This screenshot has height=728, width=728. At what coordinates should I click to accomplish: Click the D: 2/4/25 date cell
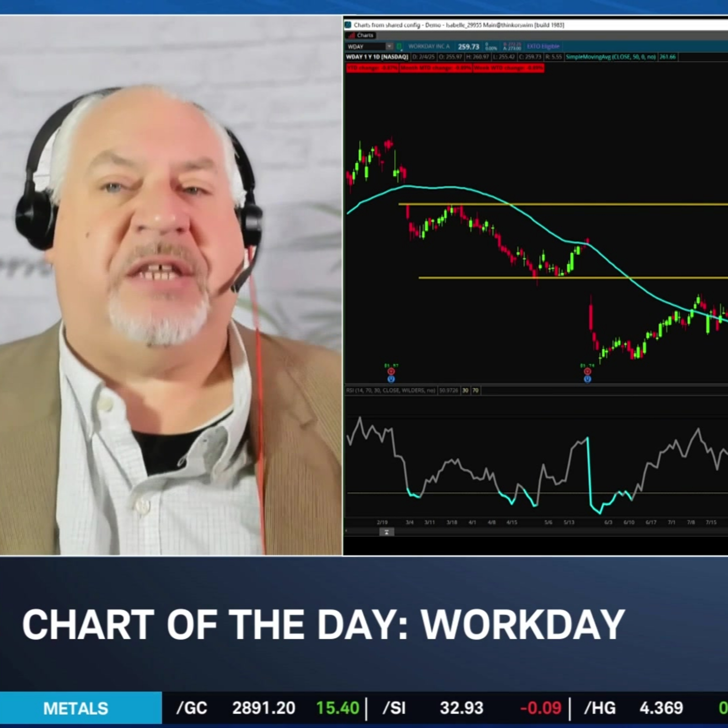pos(423,57)
